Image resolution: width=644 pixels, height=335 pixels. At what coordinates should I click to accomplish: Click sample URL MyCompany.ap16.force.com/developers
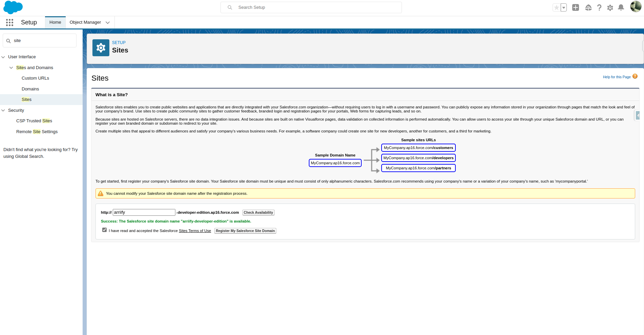click(418, 158)
